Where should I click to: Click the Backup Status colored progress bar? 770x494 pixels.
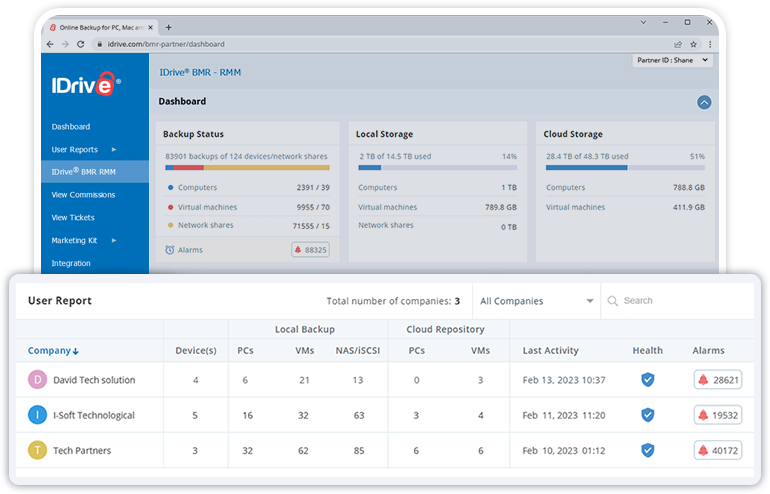click(248, 168)
